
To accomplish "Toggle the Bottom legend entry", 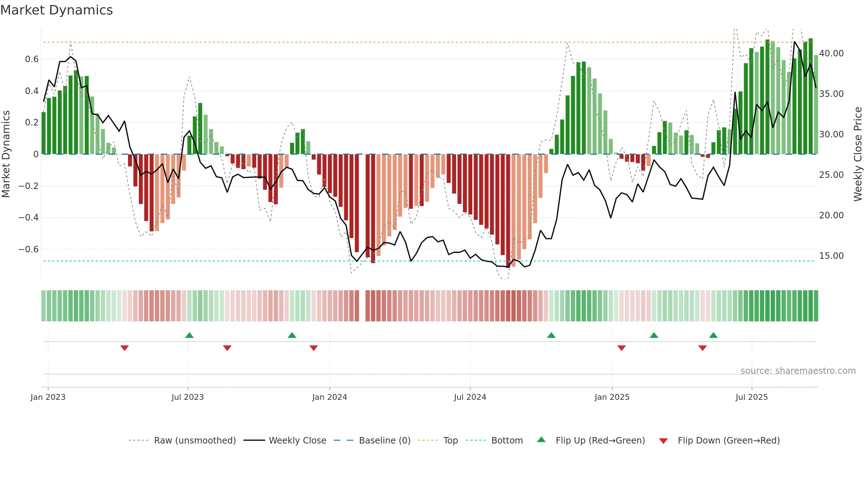I will (x=494, y=440).
